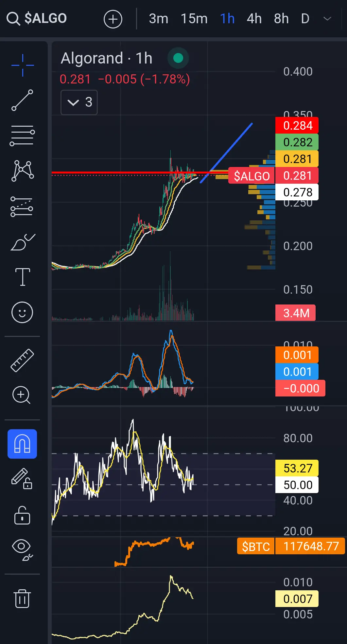Click the 50.00 RSI midline label
The image size is (347, 644).
point(297,485)
